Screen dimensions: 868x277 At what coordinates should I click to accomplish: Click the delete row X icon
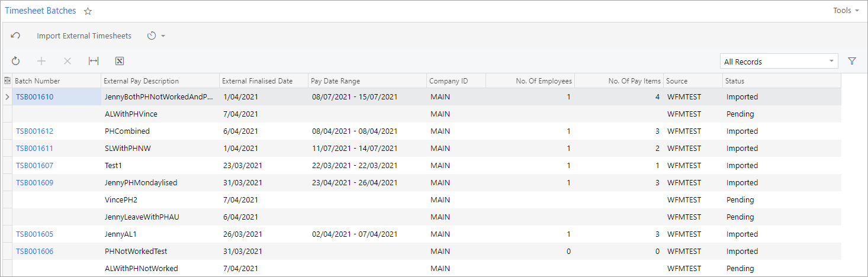[x=67, y=61]
